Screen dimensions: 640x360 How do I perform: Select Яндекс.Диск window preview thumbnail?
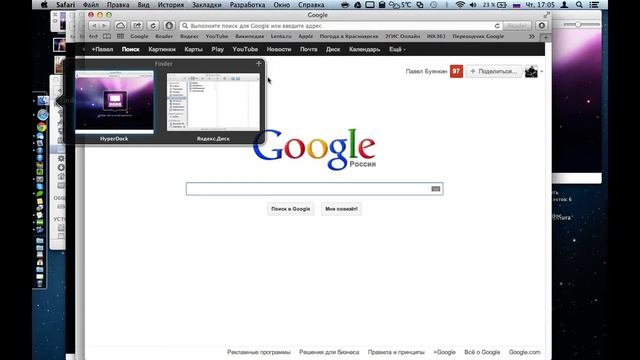(x=213, y=102)
